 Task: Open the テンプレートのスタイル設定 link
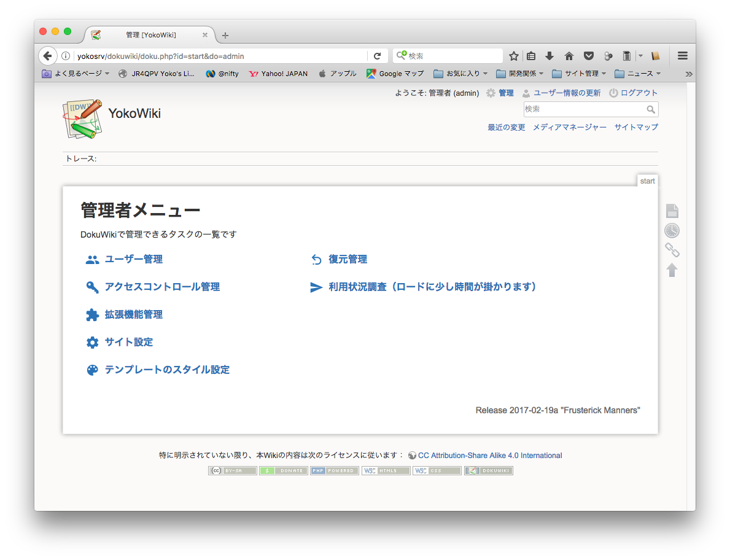click(167, 370)
